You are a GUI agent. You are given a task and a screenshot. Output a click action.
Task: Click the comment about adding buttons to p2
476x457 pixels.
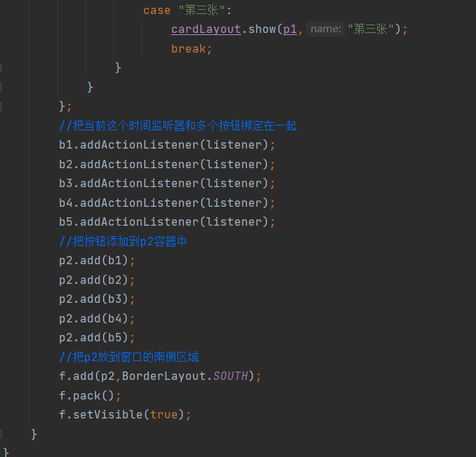123,241
